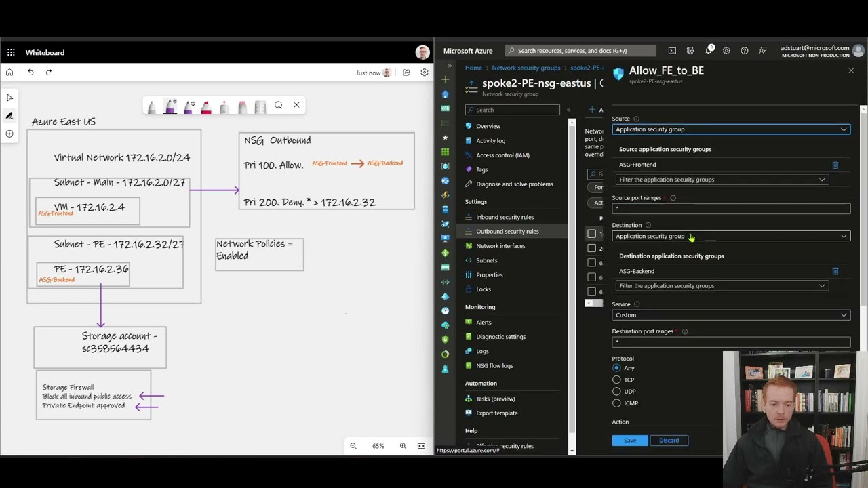This screenshot has width=868, height=488.
Task: Check the fifth outbound rule checkbox
Action: coord(592,291)
